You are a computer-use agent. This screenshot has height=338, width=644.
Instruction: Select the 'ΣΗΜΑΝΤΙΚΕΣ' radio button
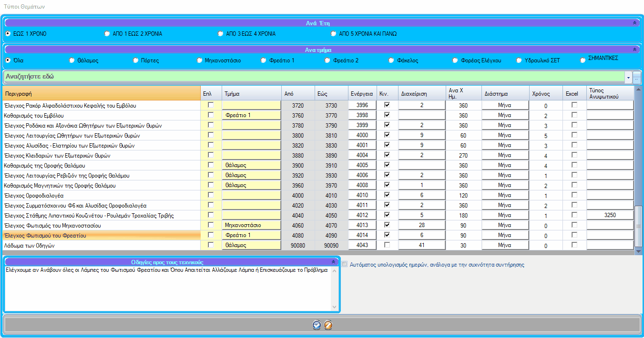[x=583, y=60]
